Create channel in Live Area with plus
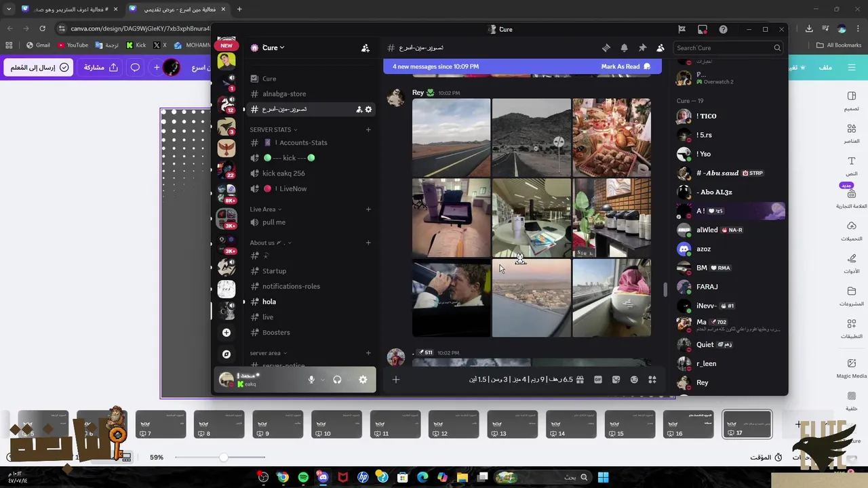 [x=368, y=209]
